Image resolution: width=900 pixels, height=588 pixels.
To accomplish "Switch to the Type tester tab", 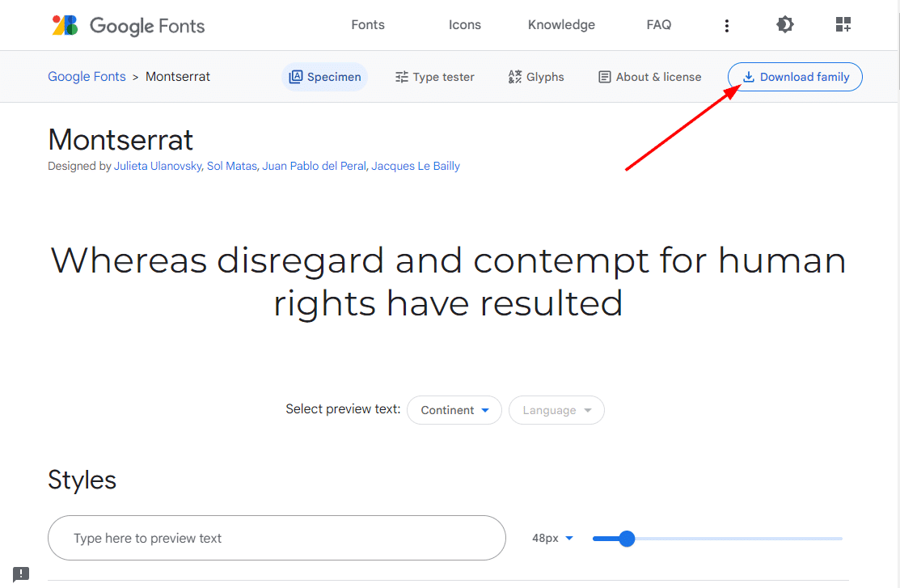I will (435, 77).
